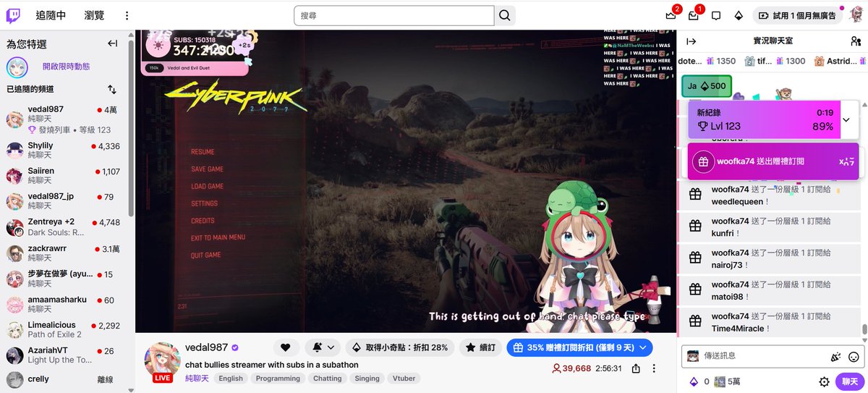Click the Bits diamond icon in top bar

(x=739, y=15)
